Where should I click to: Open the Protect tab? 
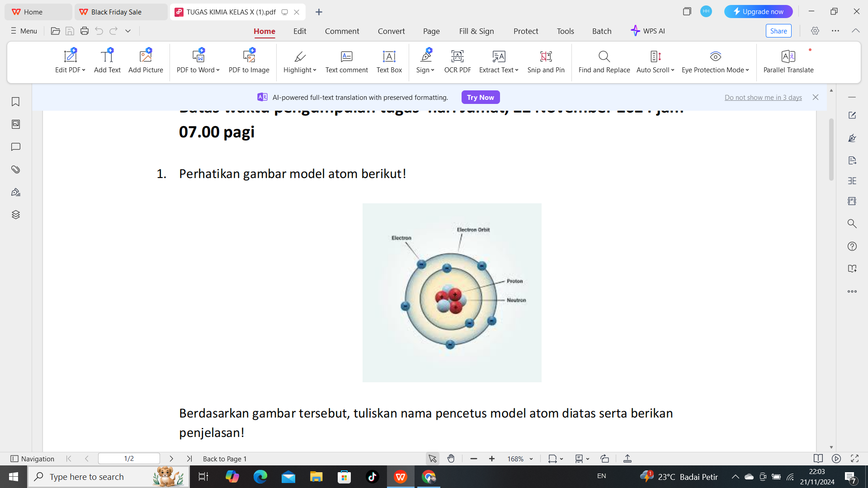click(x=526, y=31)
